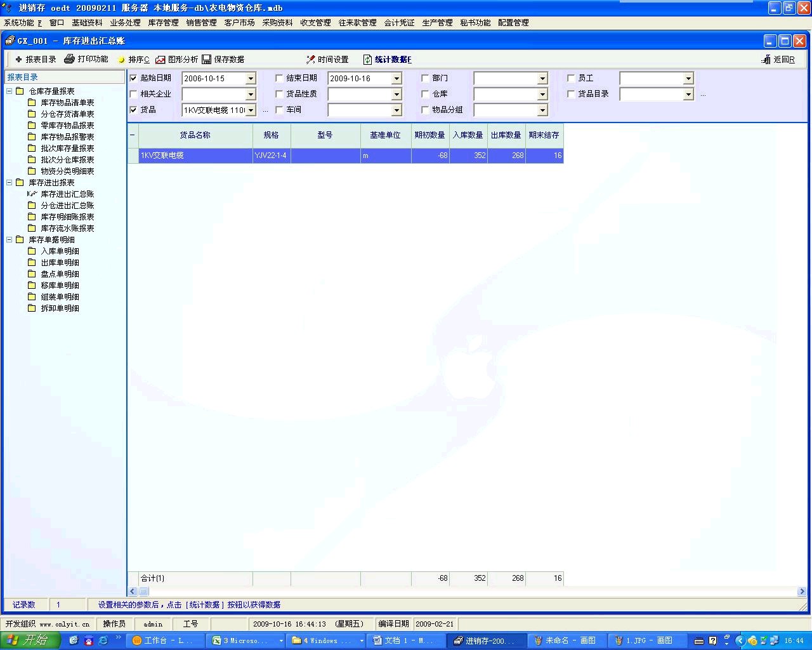812x650 pixels.
Task: Collapse the 仓库存量报表 tree node
Action: tap(10, 91)
